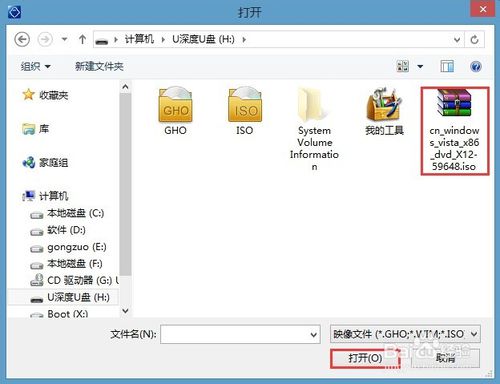This screenshot has height=384, width=500.
Task: Click the navigation pane scrollbar thumb
Action: click(x=125, y=184)
